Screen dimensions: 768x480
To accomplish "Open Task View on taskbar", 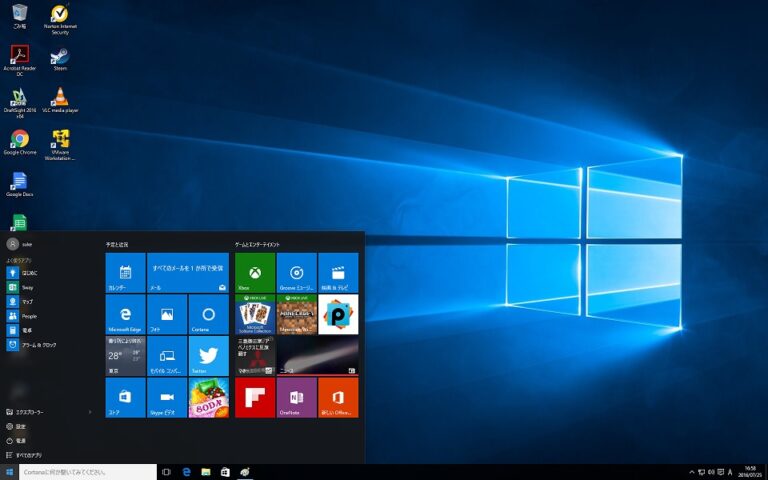I will pos(167,472).
